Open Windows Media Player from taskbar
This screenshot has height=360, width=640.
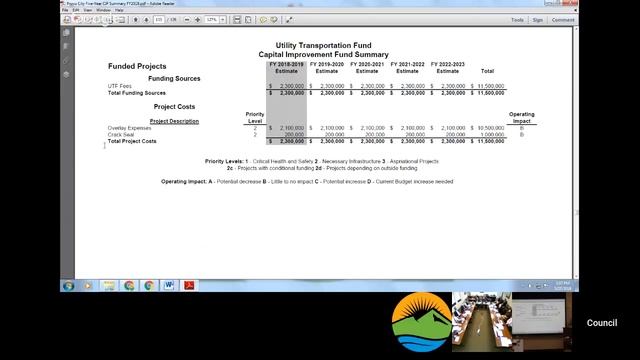click(x=87, y=286)
